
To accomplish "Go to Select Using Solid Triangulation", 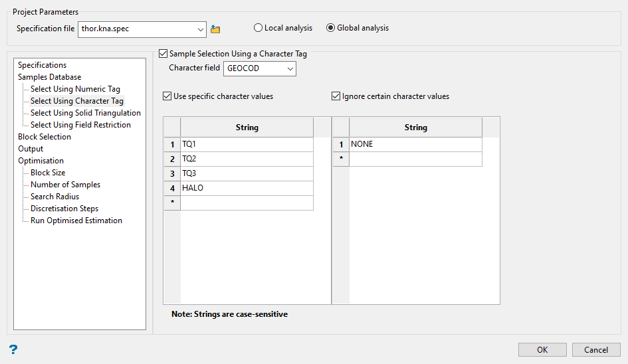I will click(x=85, y=113).
